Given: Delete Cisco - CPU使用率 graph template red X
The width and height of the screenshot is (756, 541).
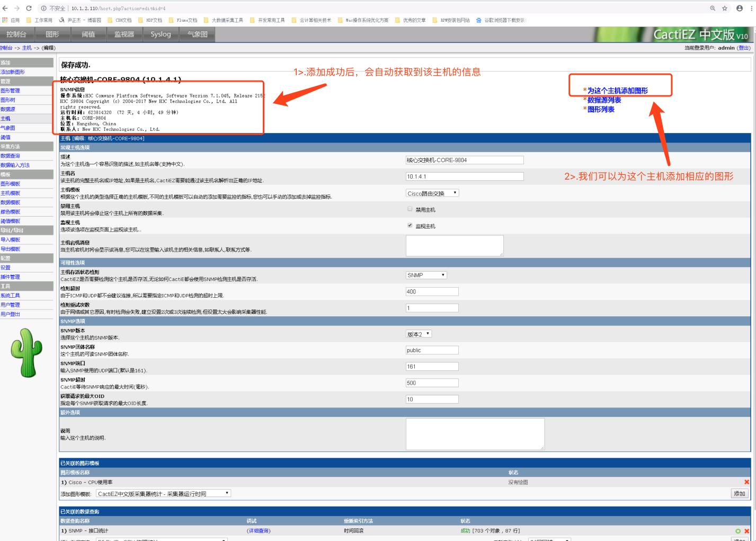Looking at the screenshot, I should pos(746,482).
